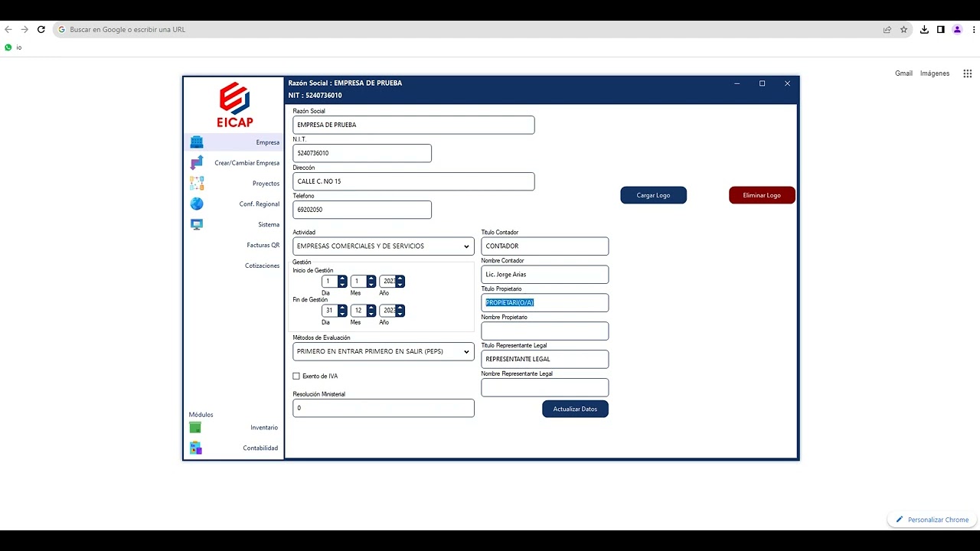Click the Nombre Contador field
This screenshot has height=551, width=980.
[545, 275]
